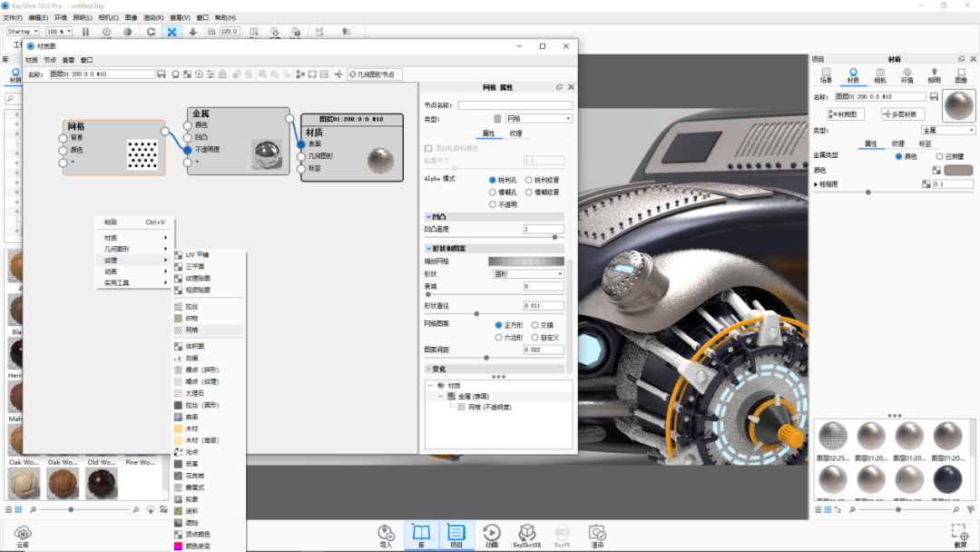Expand the 粗糙度 disclosure triangle
Image resolution: width=980 pixels, height=552 pixels.
click(817, 184)
